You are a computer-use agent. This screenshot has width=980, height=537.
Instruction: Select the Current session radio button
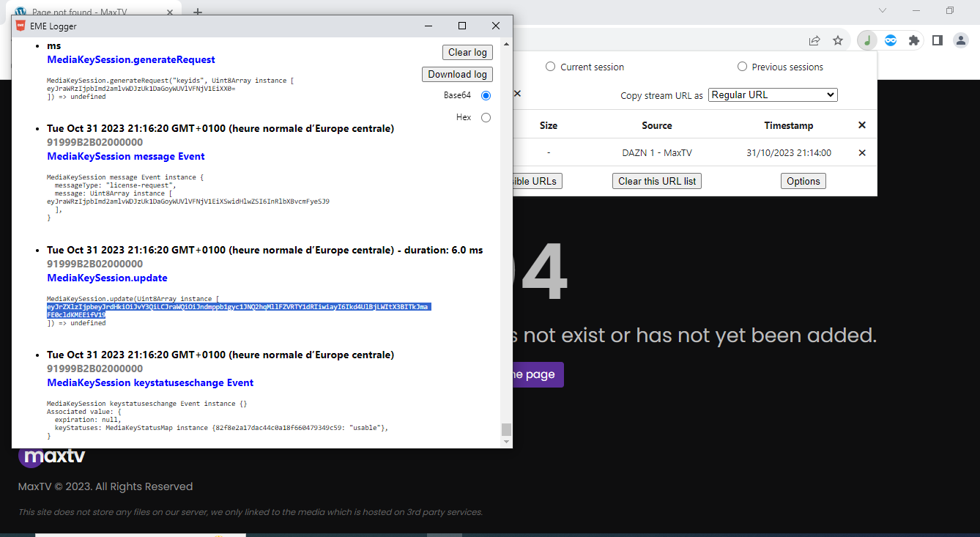[x=551, y=67]
